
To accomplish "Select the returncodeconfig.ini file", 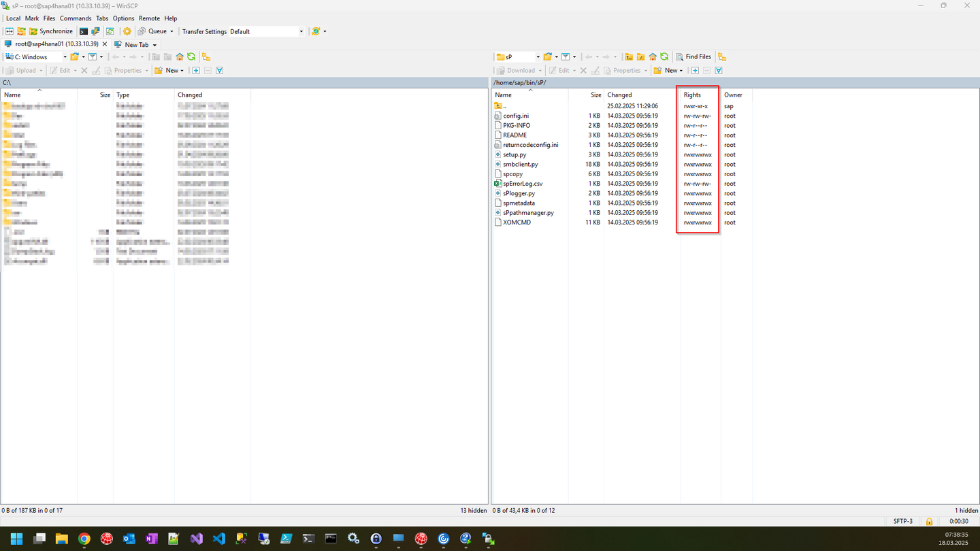I will tap(531, 145).
